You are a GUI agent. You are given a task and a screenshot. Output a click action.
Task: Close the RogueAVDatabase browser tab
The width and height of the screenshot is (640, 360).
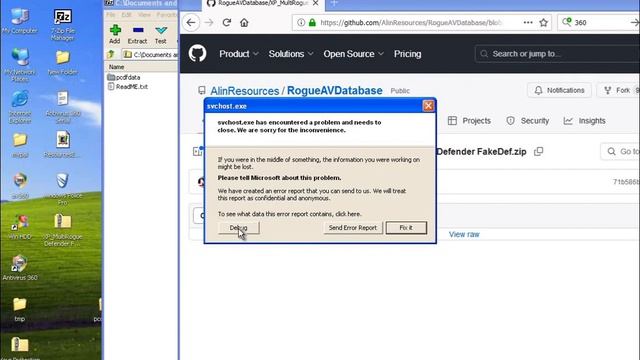tap(316, 3)
